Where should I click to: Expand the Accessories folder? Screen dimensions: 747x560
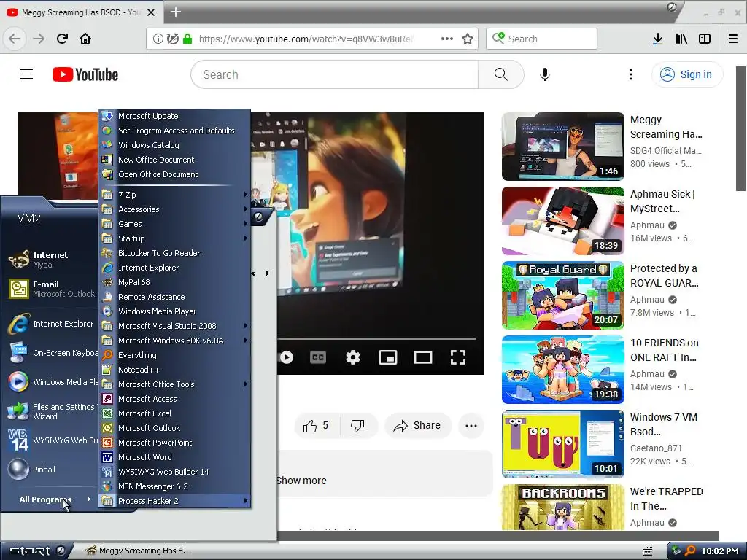pos(174,209)
